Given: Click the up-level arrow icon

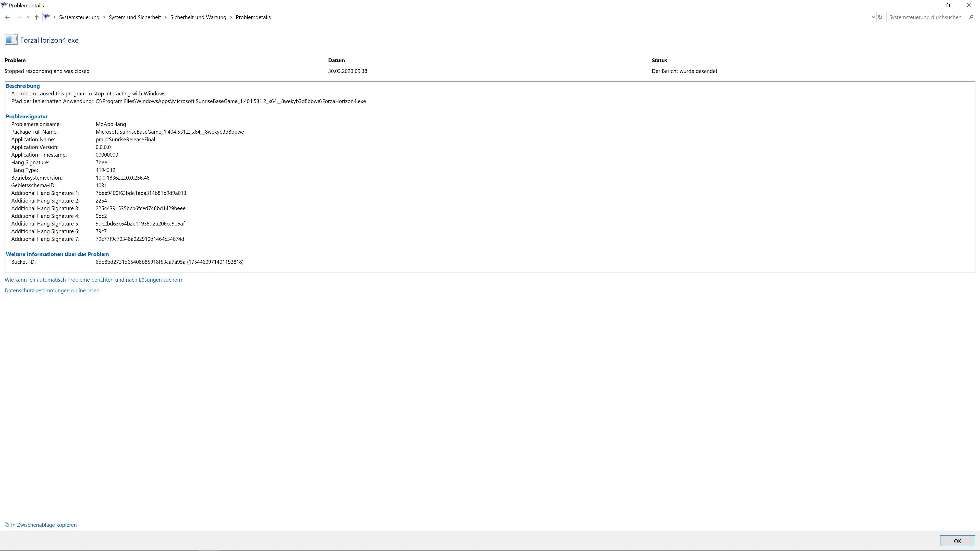Looking at the screenshot, I should (36, 17).
